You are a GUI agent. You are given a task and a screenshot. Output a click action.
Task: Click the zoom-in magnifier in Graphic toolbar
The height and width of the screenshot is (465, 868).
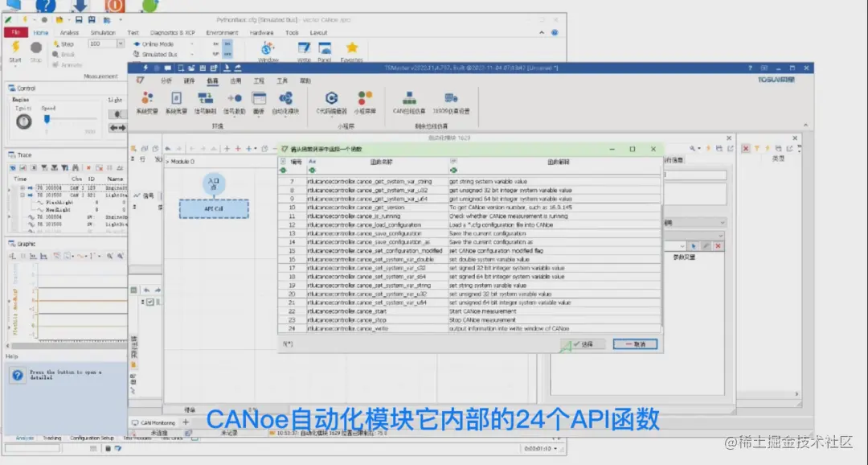[x=109, y=256]
